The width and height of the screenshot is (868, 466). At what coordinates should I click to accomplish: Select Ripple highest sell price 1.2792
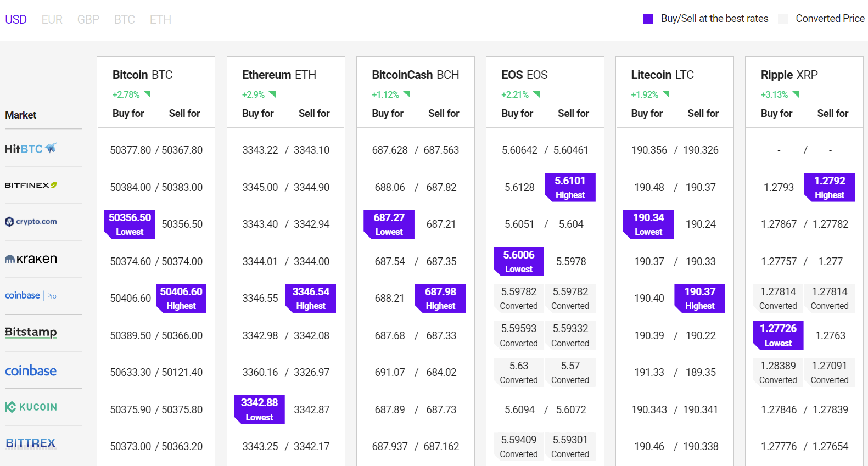click(x=830, y=187)
